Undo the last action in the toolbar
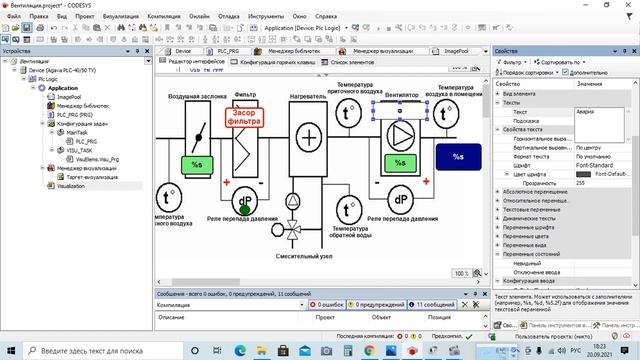 click(x=54, y=28)
